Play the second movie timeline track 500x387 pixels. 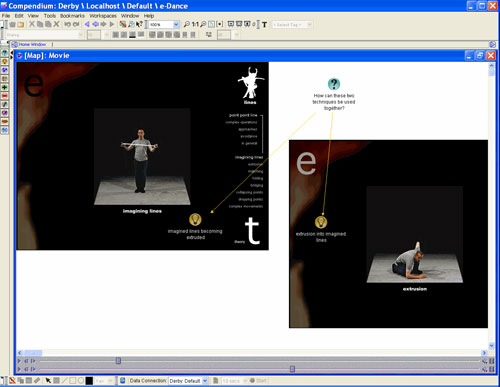[x=19, y=369]
